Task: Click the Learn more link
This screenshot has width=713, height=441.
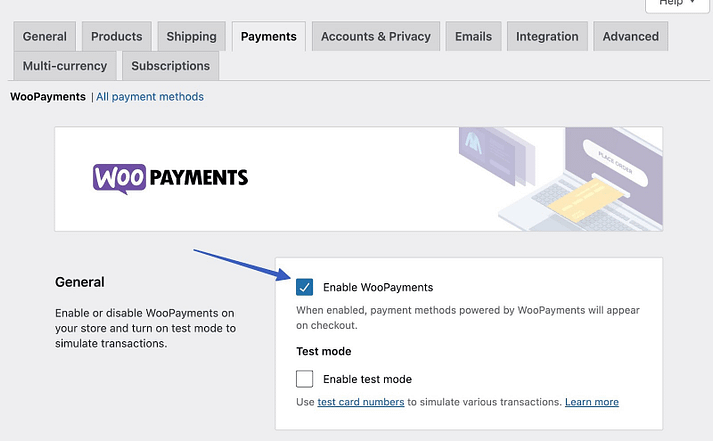Action: pos(591,402)
